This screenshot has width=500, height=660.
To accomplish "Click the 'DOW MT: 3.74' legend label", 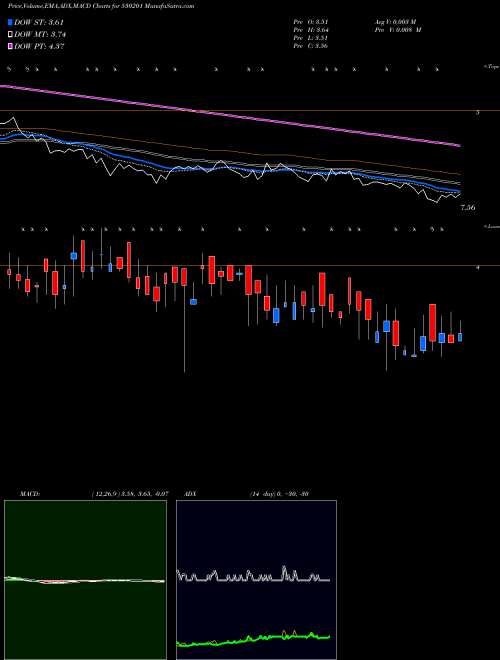I will tap(40, 35).
